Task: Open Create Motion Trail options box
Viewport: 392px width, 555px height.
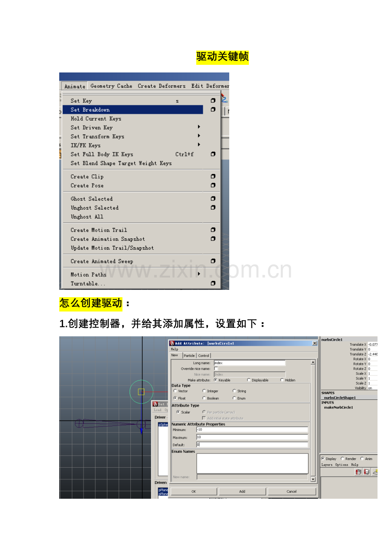Action: tap(213, 230)
